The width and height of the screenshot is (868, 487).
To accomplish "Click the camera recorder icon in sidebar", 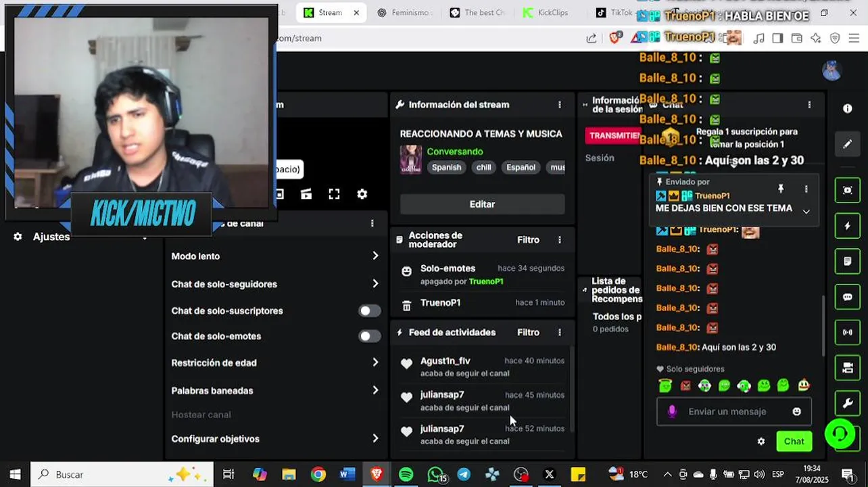I will 847,368.
